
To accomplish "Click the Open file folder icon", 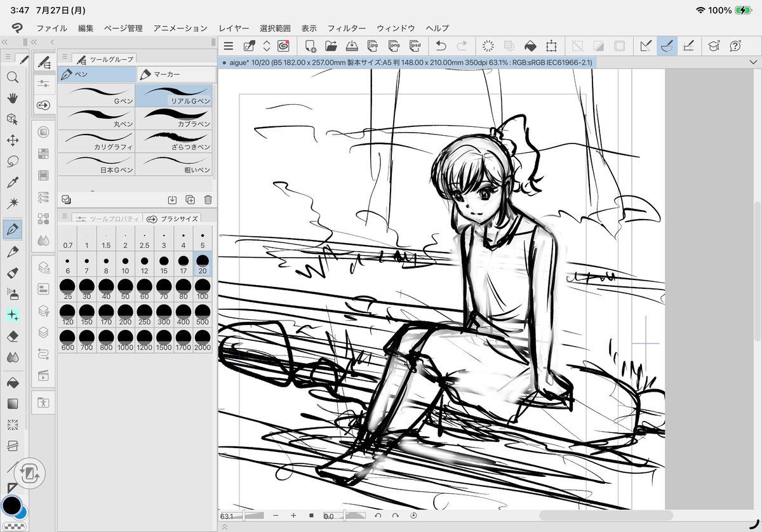I will point(331,46).
